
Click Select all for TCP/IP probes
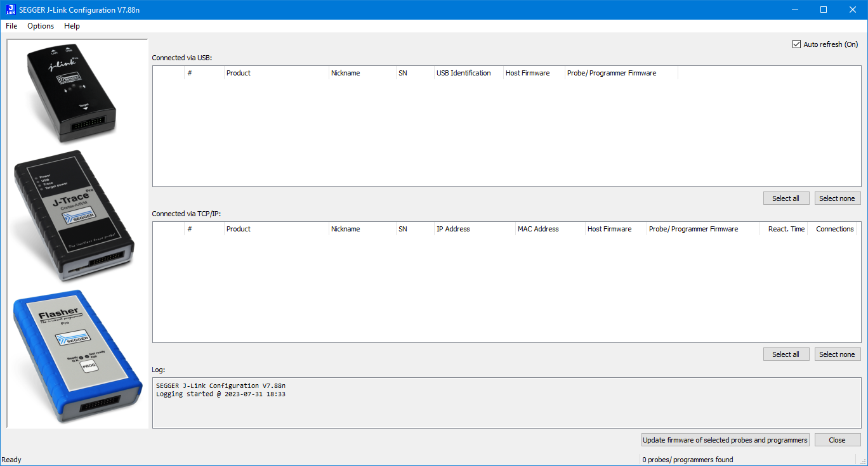[x=786, y=354]
